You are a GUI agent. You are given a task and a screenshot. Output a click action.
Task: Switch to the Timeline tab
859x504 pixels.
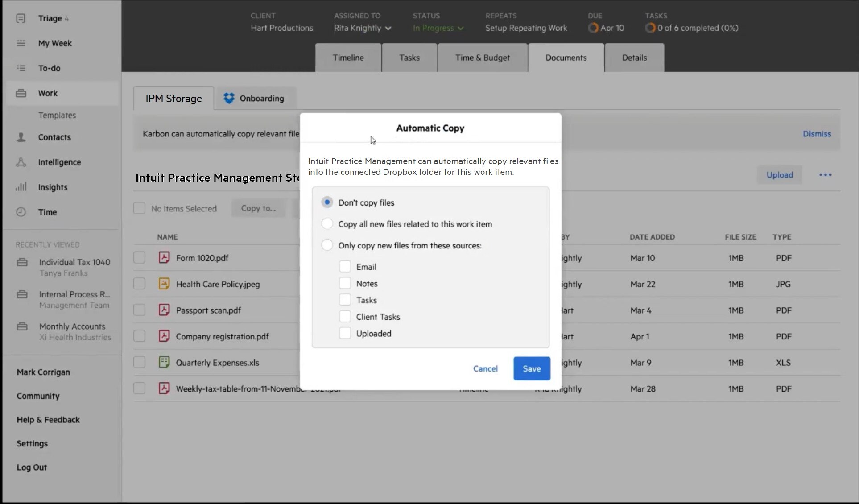[x=348, y=57]
